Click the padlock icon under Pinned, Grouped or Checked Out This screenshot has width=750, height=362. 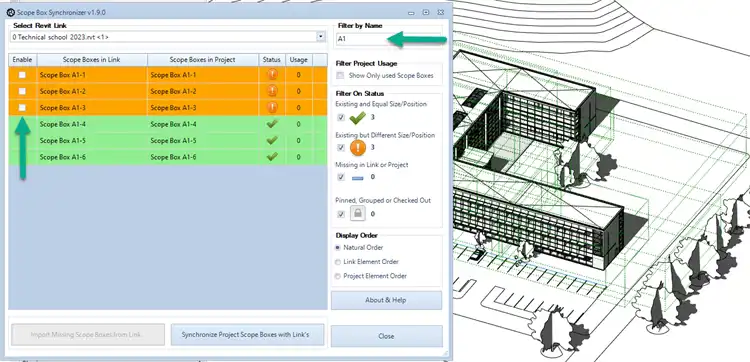click(x=357, y=213)
